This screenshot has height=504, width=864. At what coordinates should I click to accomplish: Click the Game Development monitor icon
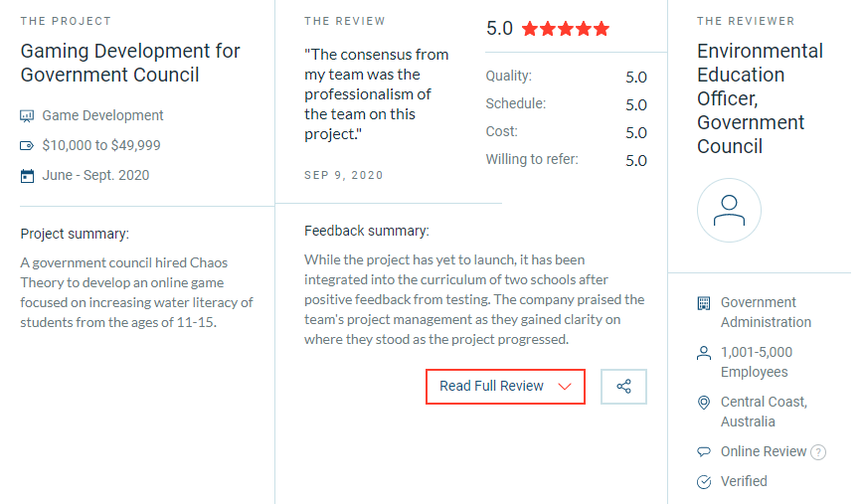[x=27, y=116]
